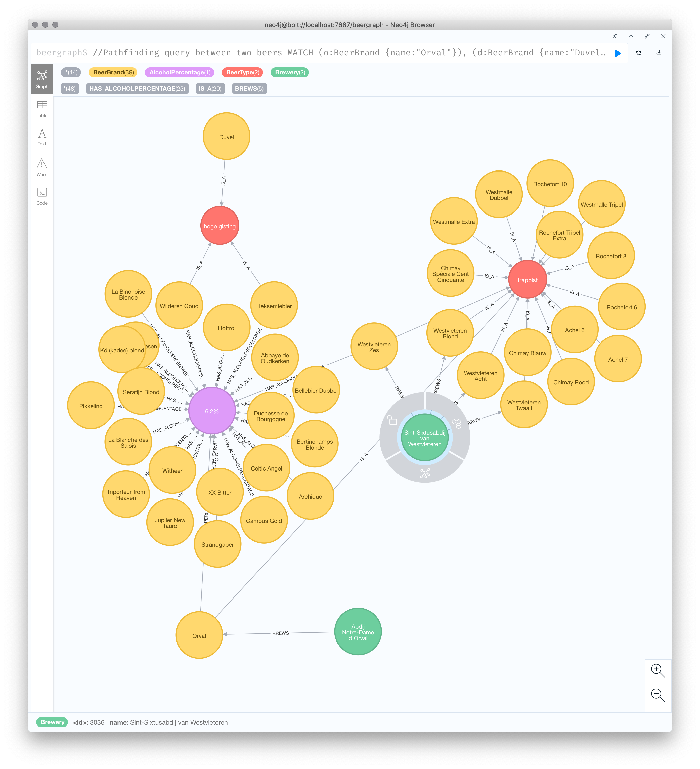
Task: Save query as favorite with star icon
Action: click(x=638, y=53)
